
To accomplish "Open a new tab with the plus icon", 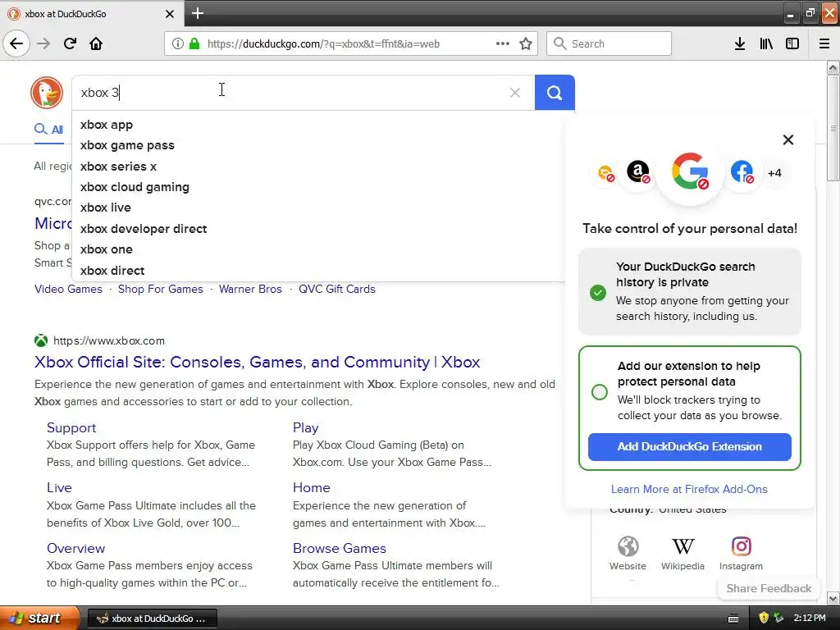I will click(x=198, y=13).
